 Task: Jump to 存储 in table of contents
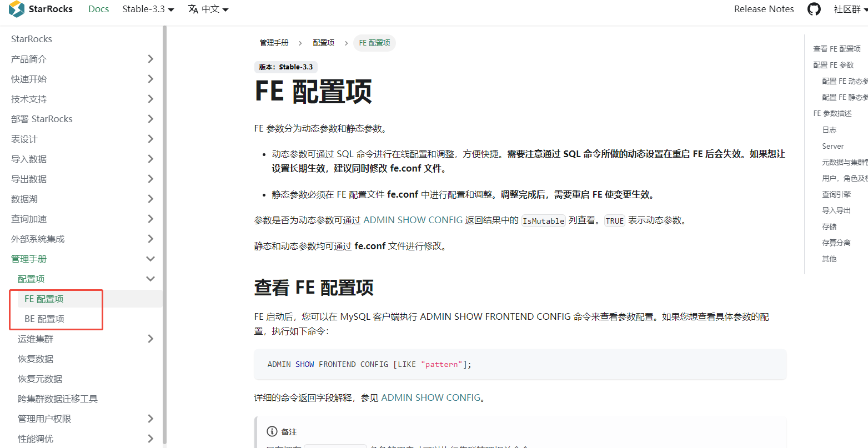(829, 226)
